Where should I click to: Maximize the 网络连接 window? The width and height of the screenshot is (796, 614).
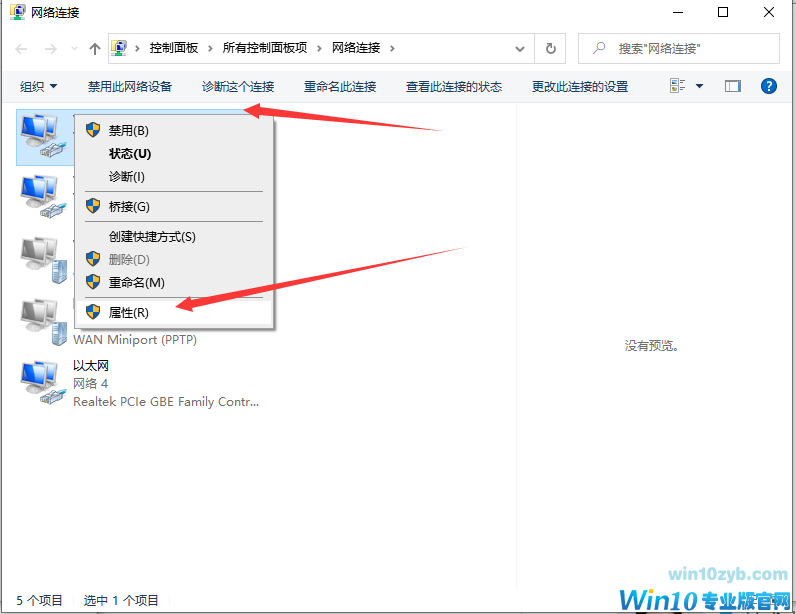tap(723, 12)
